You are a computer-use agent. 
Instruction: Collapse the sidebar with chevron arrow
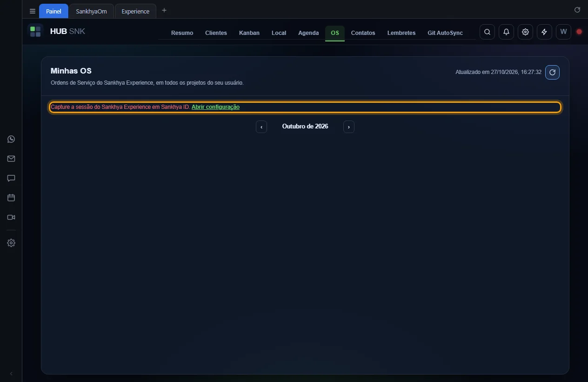tap(11, 374)
